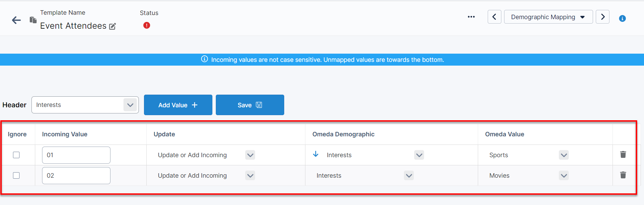The height and width of the screenshot is (205, 644).
Task: Go to previous step with left chevron
Action: 494,17
